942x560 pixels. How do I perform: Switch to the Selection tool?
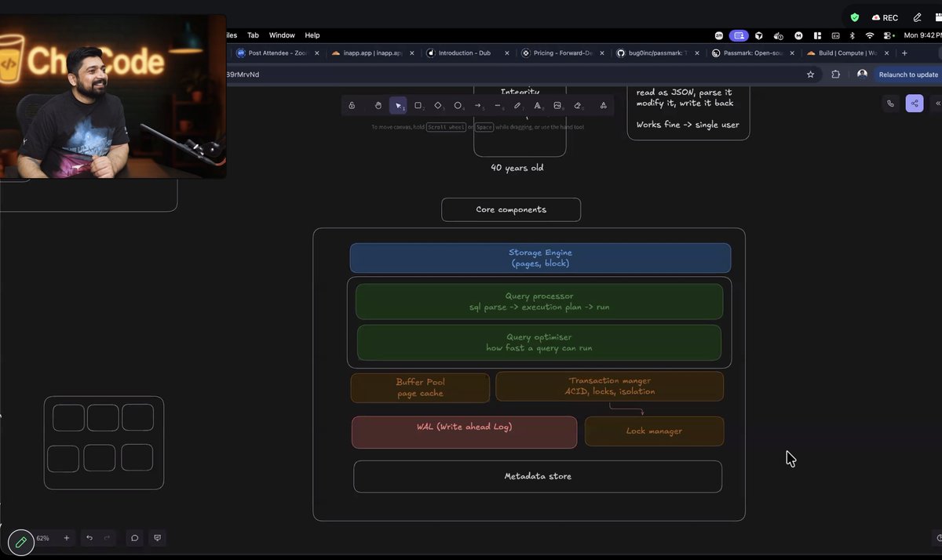click(x=398, y=105)
